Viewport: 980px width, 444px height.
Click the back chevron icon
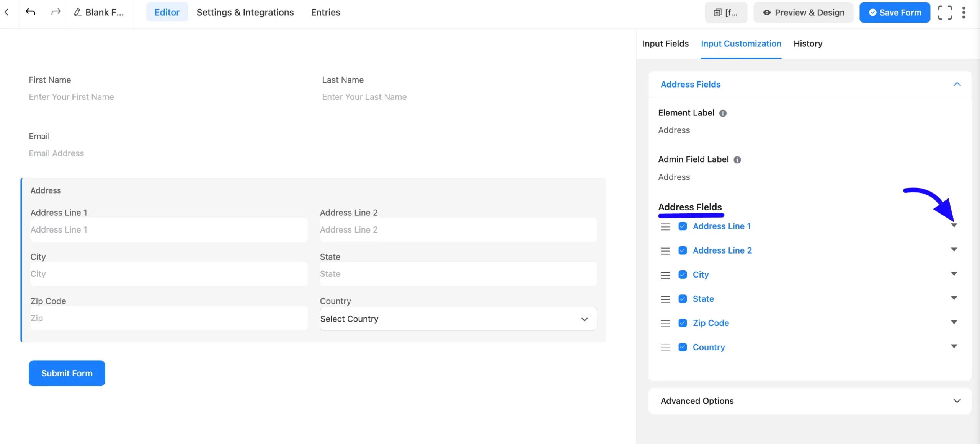click(7, 12)
